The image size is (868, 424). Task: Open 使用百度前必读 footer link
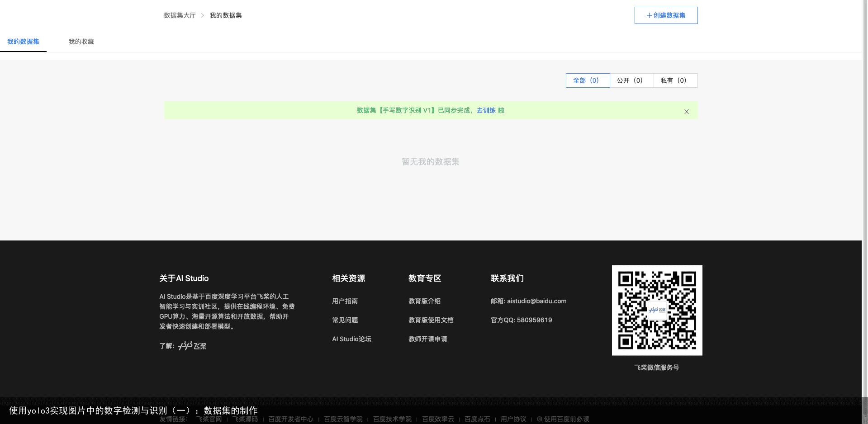[x=563, y=419]
